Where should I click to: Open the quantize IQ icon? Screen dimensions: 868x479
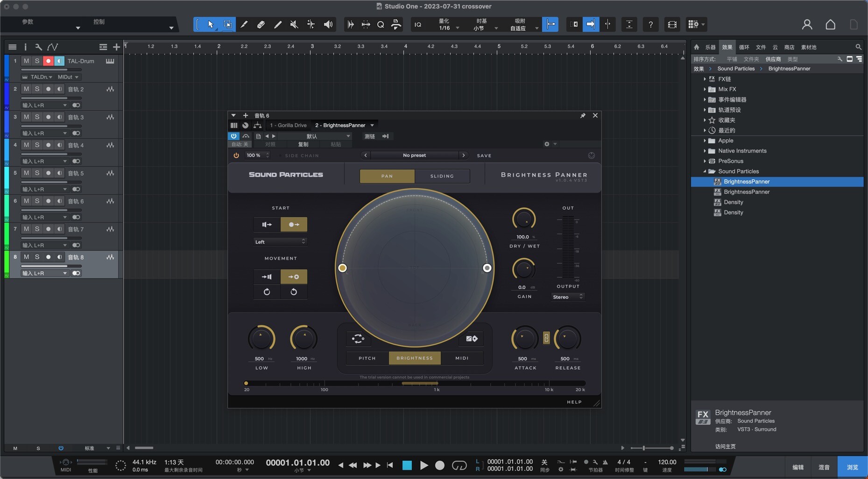tap(418, 24)
